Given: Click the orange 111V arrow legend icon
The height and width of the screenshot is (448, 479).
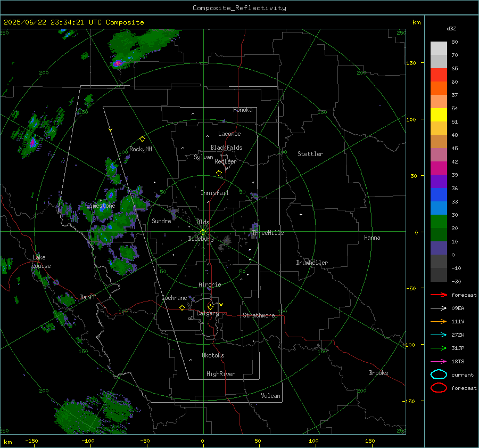Looking at the screenshot, I should (x=439, y=321).
